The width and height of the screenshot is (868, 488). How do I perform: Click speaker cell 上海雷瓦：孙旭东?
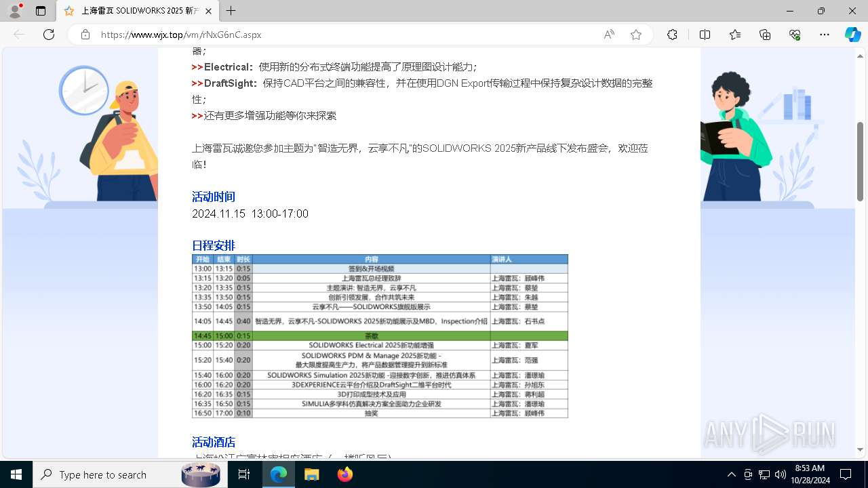point(529,384)
